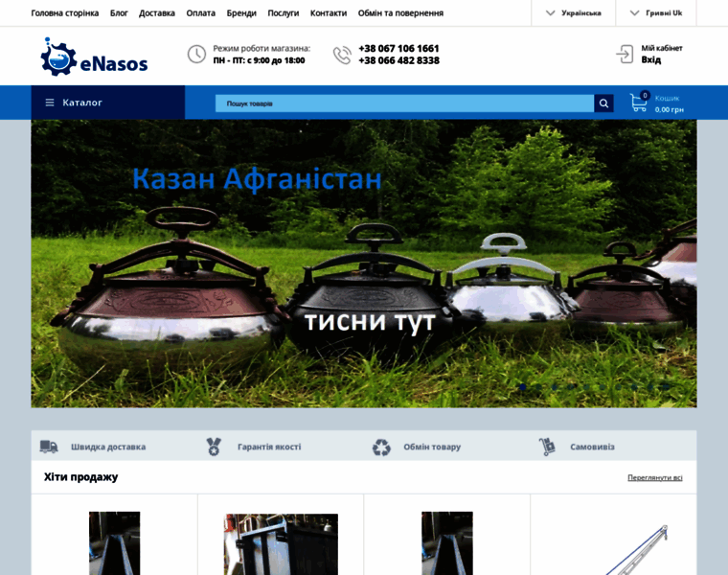Image resolution: width=728 pixels, height=575 pixels.
Task: Open the shopping cart icon
Action: [639, 103]
